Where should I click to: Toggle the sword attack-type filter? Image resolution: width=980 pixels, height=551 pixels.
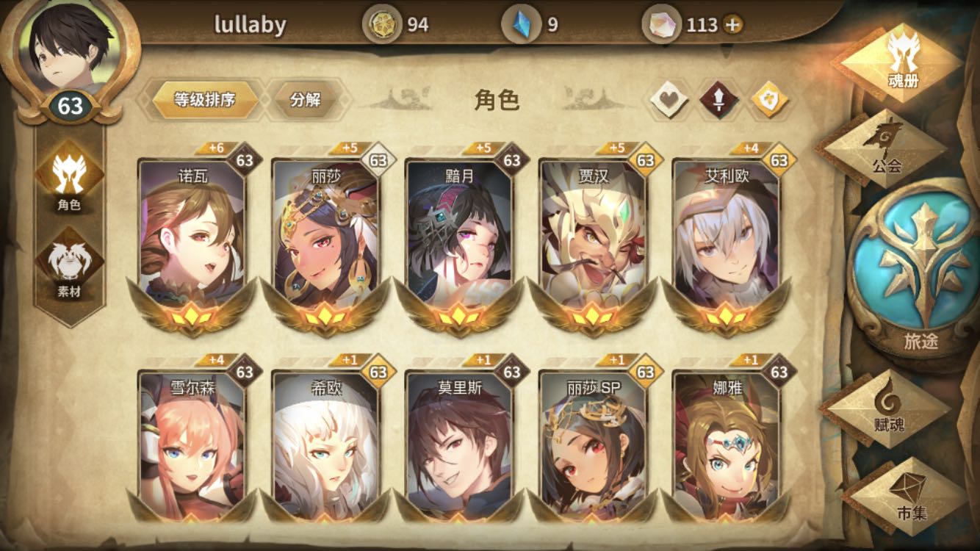pos(719,100)
